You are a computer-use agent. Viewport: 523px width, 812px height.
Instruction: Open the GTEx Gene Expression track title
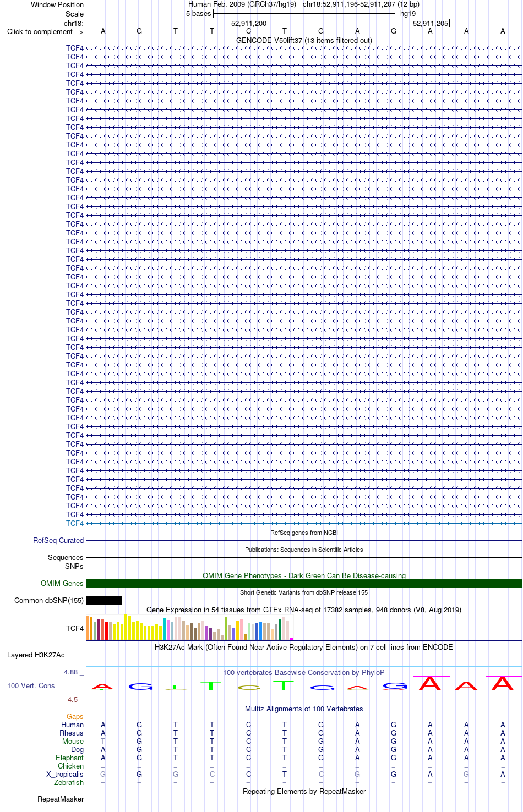304,610
